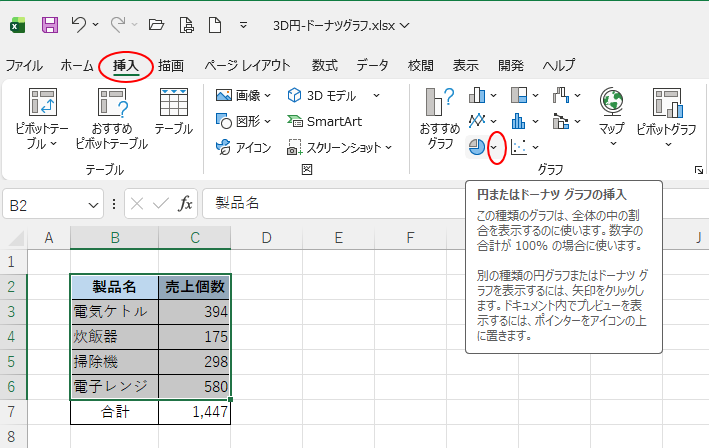Image resolution: width=709 pixels, height=448 pixels.
Task: Select the 挿入 ribbon tab
Action: click(126, 66)
